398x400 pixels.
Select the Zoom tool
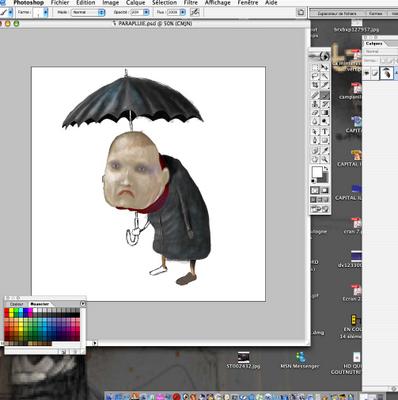(325, 159)
